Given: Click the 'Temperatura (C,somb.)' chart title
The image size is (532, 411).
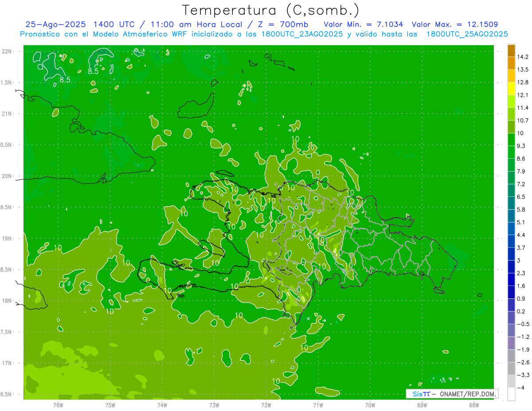Looking at the screenshot, I should pos(271,10).
